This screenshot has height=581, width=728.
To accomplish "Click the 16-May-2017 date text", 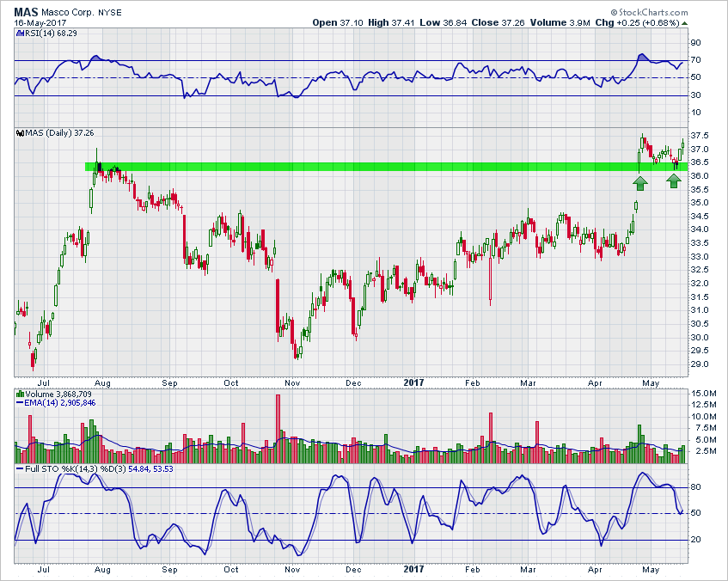I will (x=40, y=23).
